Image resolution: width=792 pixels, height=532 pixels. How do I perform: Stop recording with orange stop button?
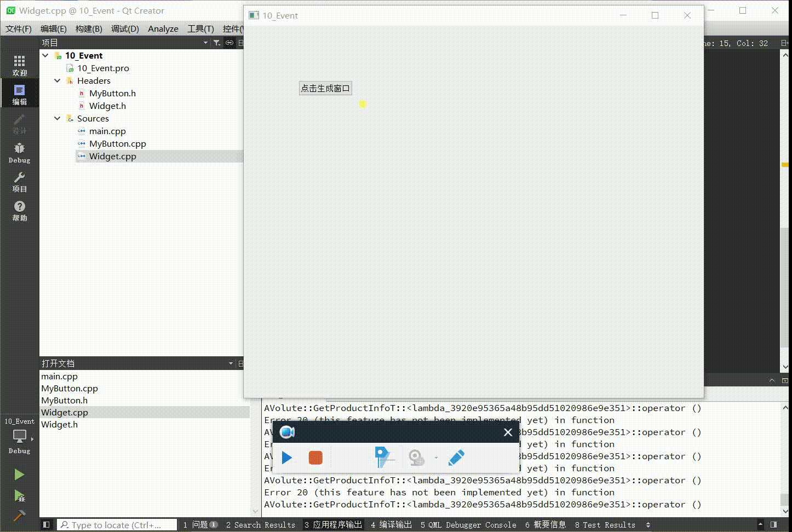[315, 458]
